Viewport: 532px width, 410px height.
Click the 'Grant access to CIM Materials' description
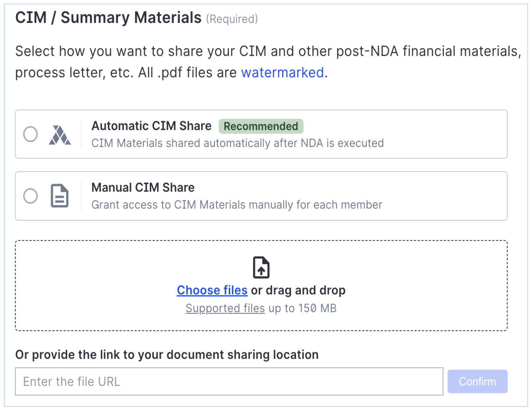pyautogui.click(x=237, y=205)
